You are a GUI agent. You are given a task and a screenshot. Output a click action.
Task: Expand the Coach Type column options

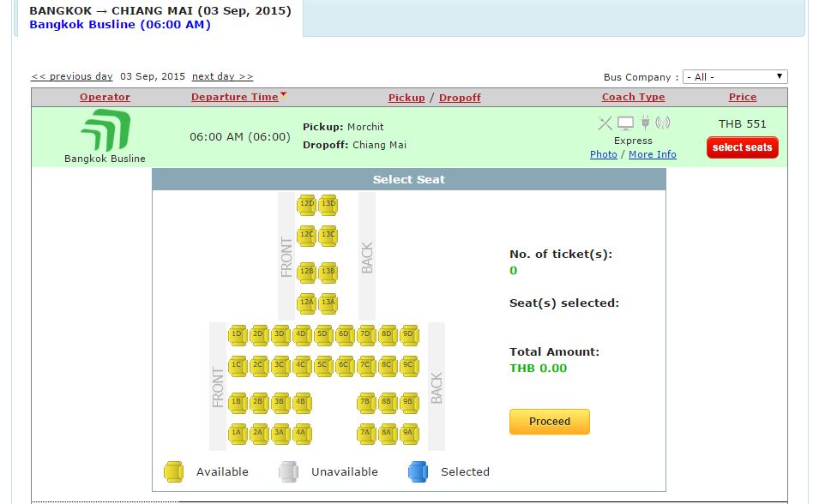(x=633, y=96)
